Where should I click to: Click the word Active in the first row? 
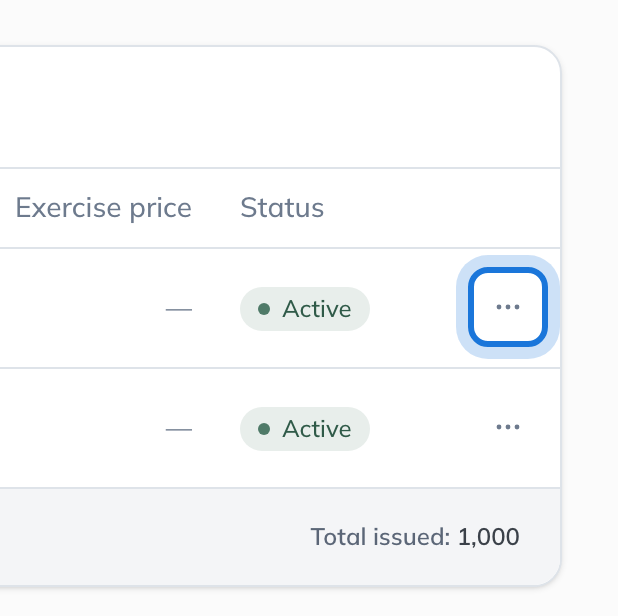316,309
